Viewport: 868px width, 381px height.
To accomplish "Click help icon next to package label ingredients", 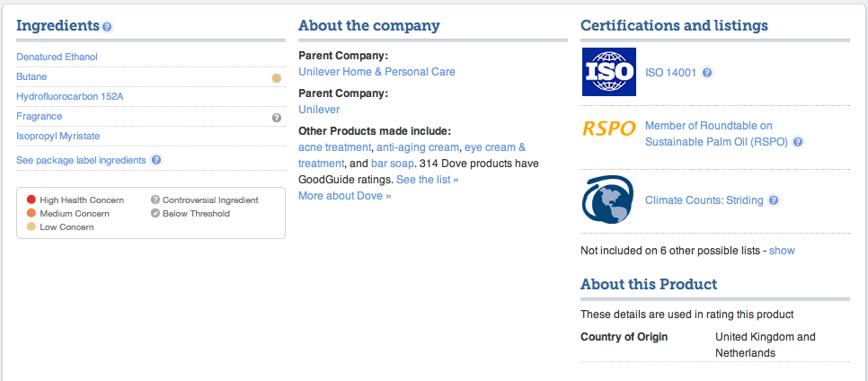I will click(156, 160).
